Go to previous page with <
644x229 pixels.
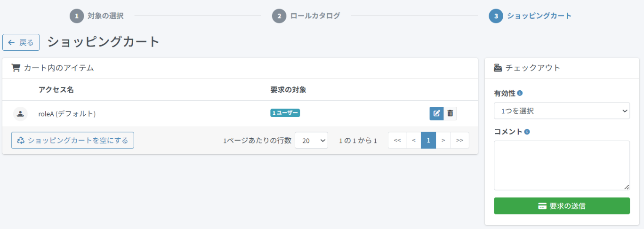click(x=413, y=140)
